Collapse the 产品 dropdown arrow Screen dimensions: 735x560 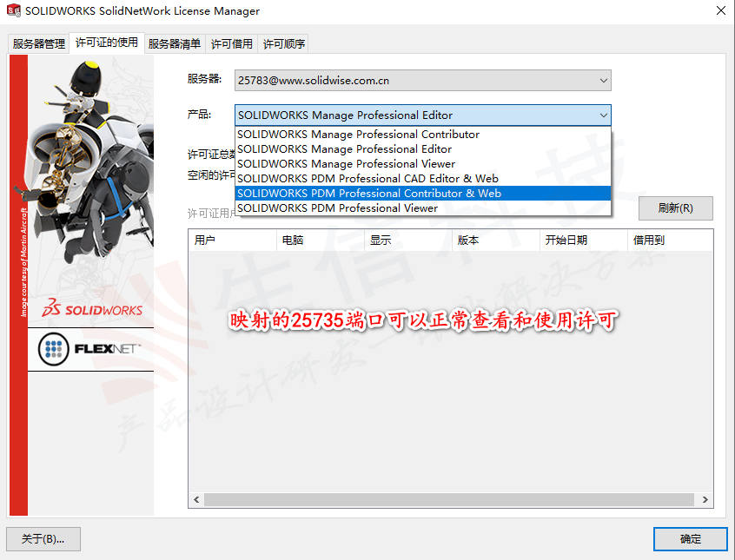603,115
